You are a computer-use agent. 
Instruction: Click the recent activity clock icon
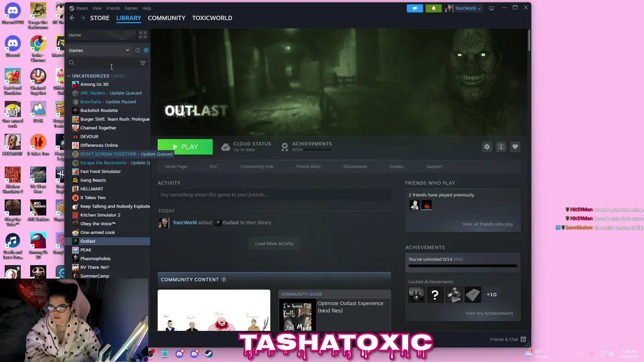tap(137, 50)
